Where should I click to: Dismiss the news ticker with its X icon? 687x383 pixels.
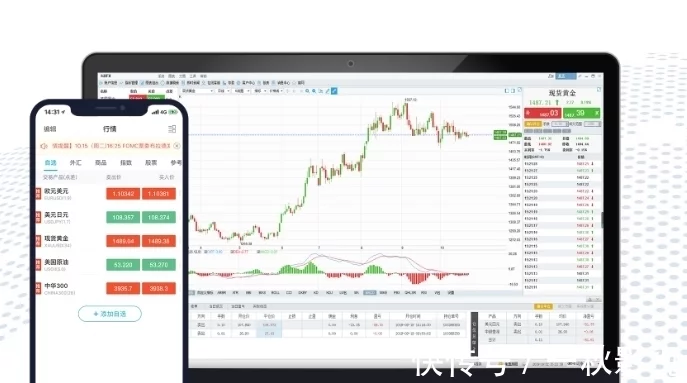point(177,145)
